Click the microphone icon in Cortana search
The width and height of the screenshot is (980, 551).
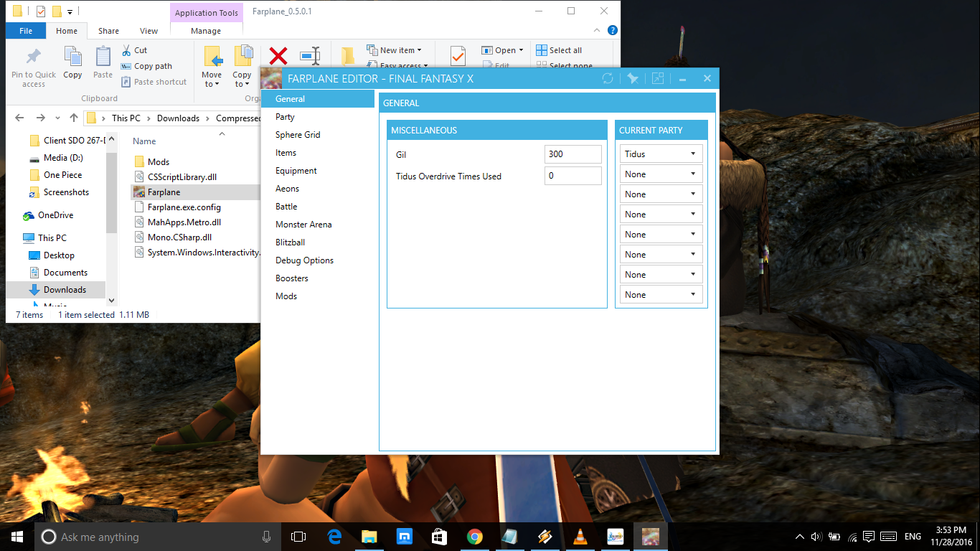pyautogui.click(x=267, y=537)
